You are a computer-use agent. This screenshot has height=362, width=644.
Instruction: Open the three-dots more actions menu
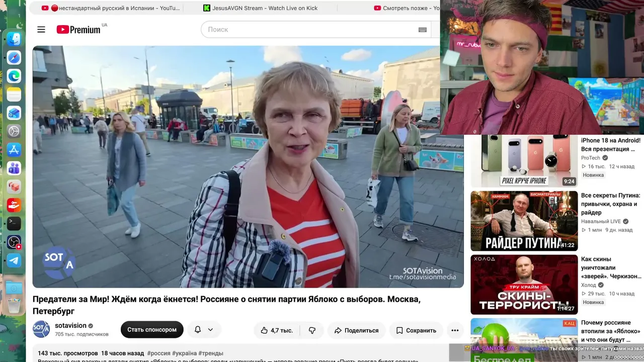coord(455,330)
